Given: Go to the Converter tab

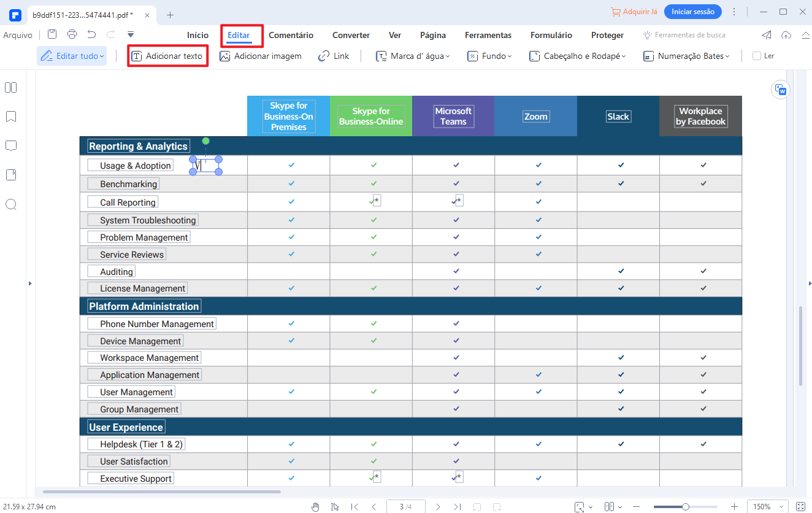Looking at the screenshot, I should (351, 35).
